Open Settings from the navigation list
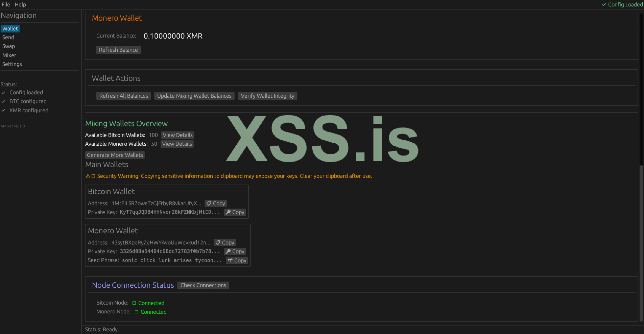Image resolution: width=644 pixels, height=334 pixels. pyautogui.click(x=12, y=64)
